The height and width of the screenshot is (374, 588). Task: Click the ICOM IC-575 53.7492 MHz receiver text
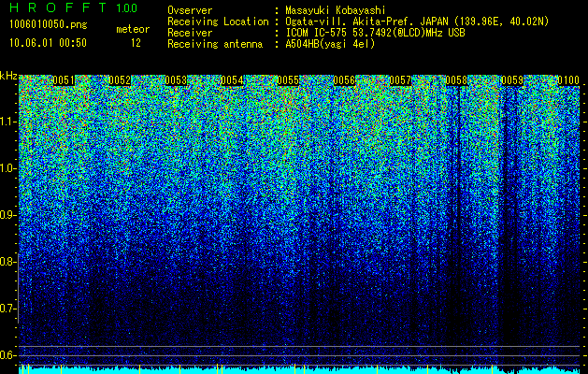tap(376, 33)
